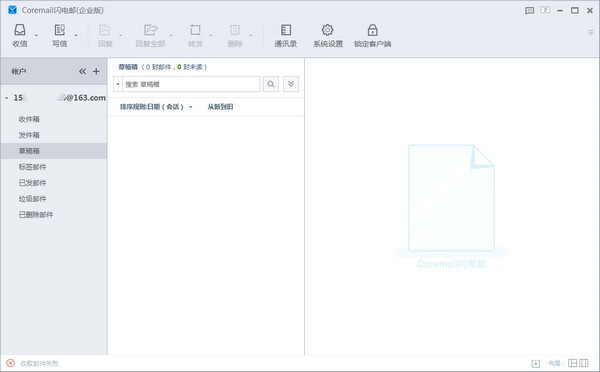600x372 pixels.
Task: Open the 通讯录 address book
Action: point(285,35)
